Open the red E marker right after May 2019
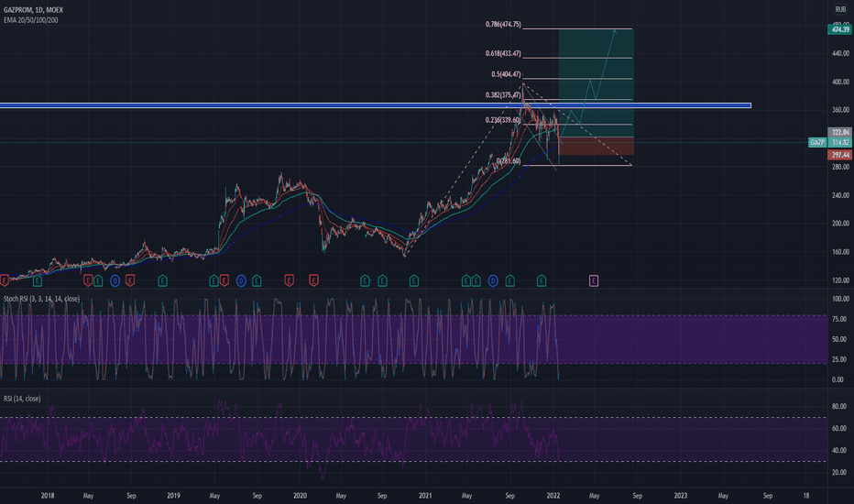Image resolution: width=854 pixels, height=504 pixels. click(x=224, y=280)
